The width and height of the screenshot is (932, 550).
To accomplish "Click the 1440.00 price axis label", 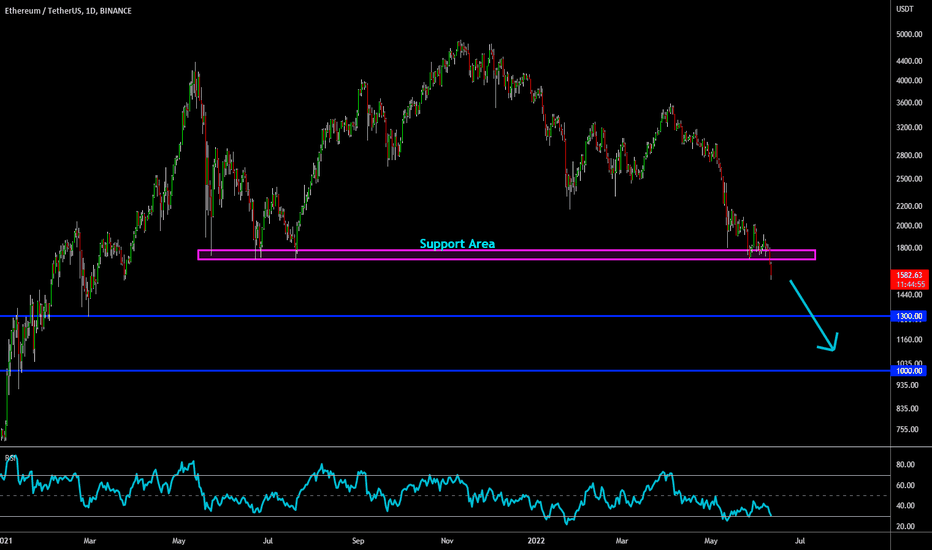I will 909,295.
